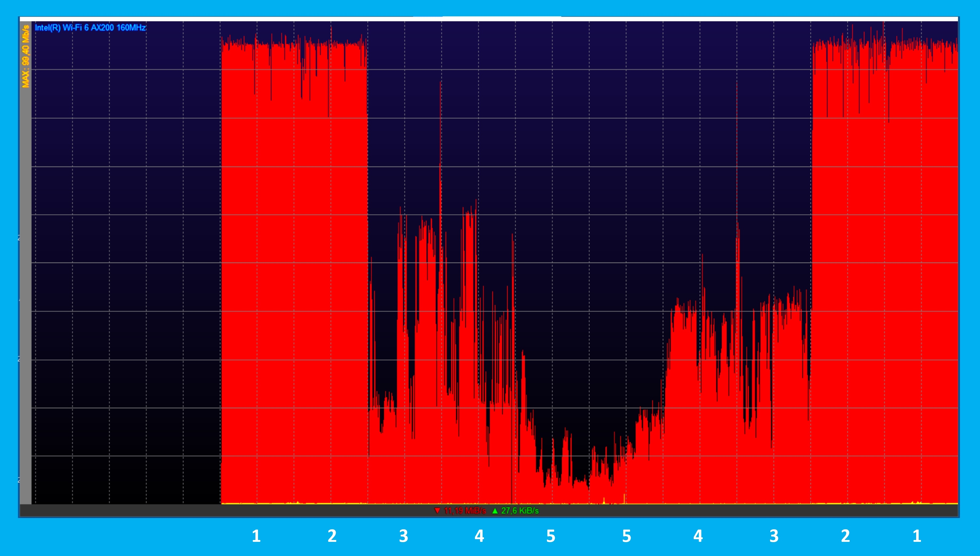980x556 pixels.
Task: Click the left-side number 2 label
Action: [x=332, y=536]
